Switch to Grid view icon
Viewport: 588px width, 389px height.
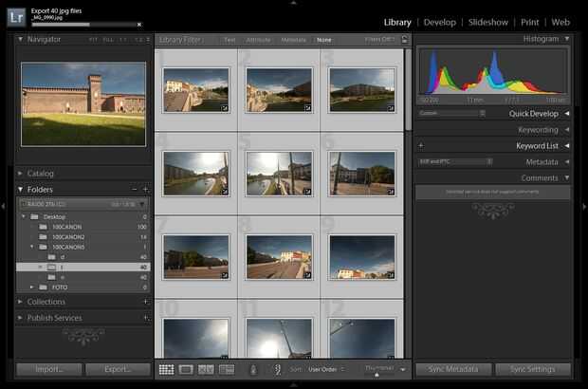(167, 369)
